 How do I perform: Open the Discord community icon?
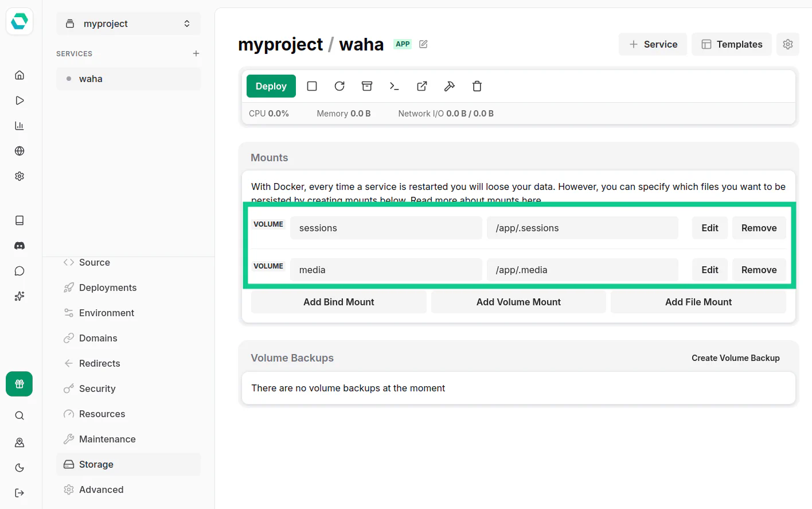tap(19, 246)
